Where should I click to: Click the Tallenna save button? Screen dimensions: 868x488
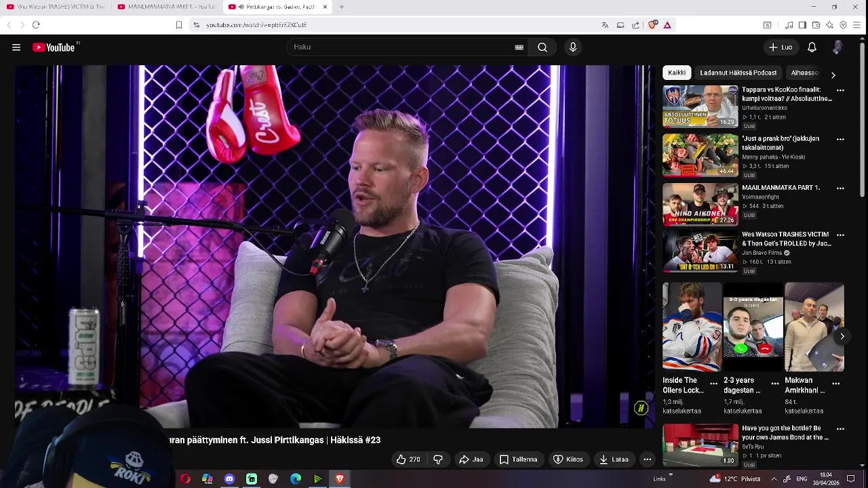click(518, 460)
